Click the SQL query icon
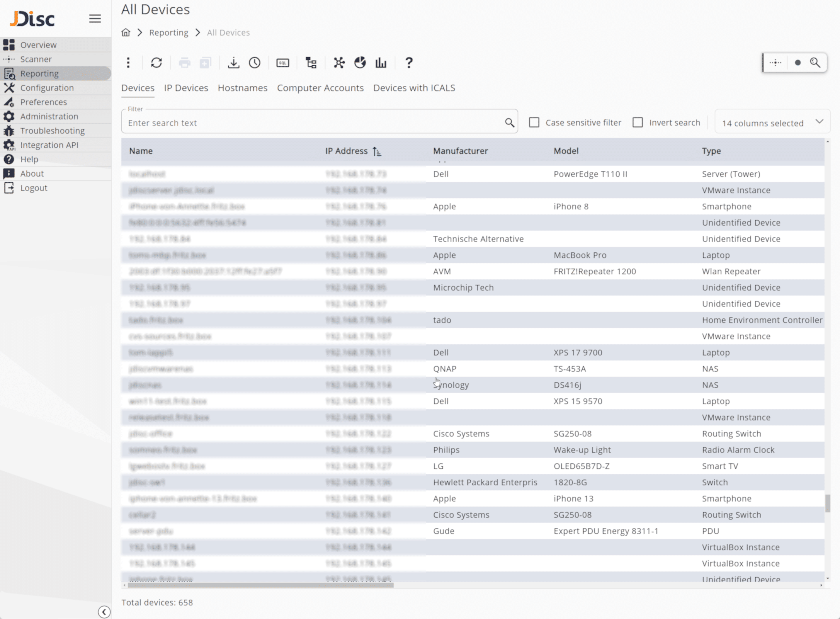Image resolution: width=840 pixels, height=619 pixels. (282, 63)
